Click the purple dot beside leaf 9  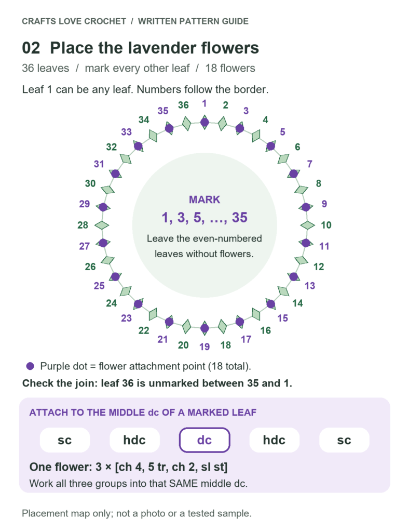[306, 207]
